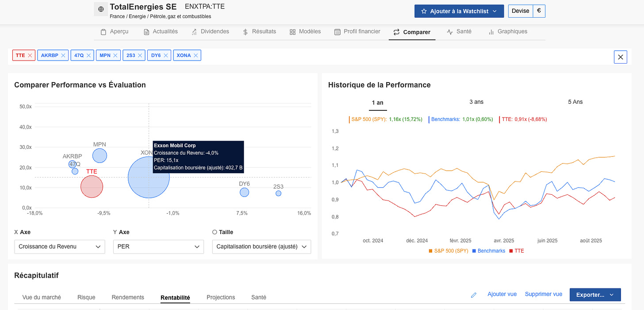Close the comparison panel with X button
644x310 pixels.
coord(620,57)
